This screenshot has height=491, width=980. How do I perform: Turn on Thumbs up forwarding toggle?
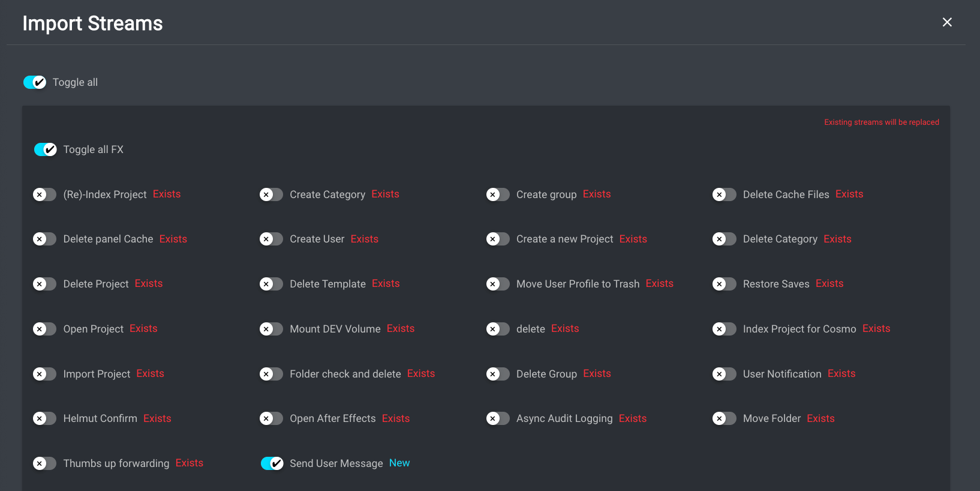(x=44, y=463)
